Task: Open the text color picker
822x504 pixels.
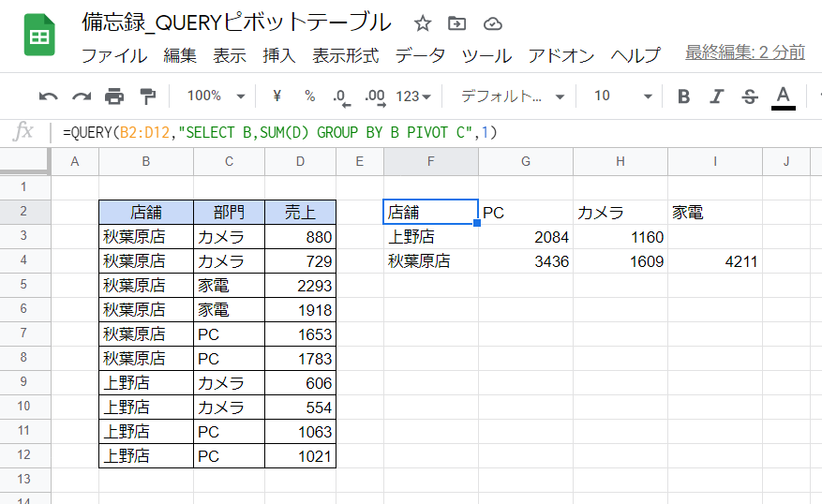Action: click(784, 97)
